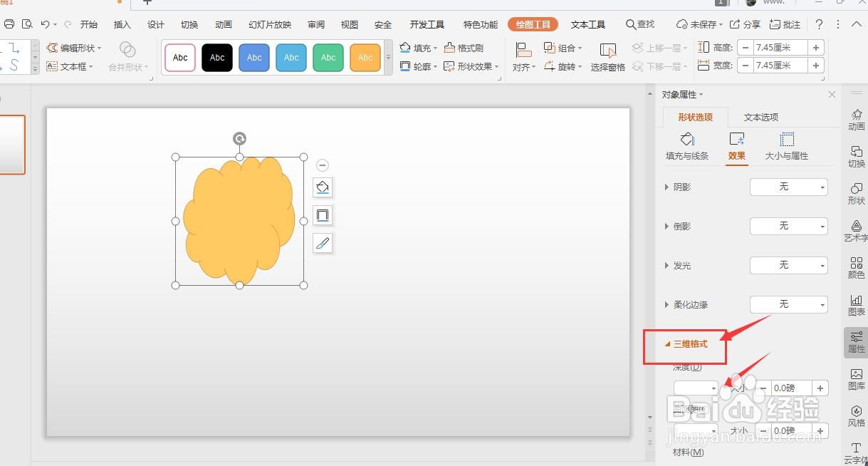Click the rotate handle above the shape

click(x=240, y=138)
